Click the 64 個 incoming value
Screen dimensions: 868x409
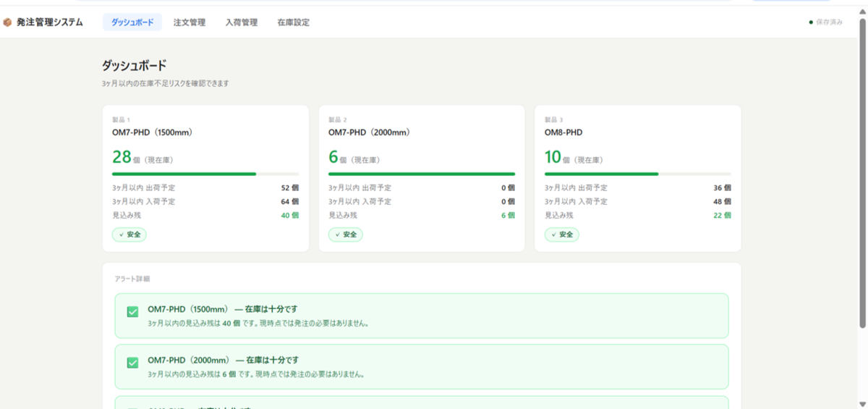[289, 201]
